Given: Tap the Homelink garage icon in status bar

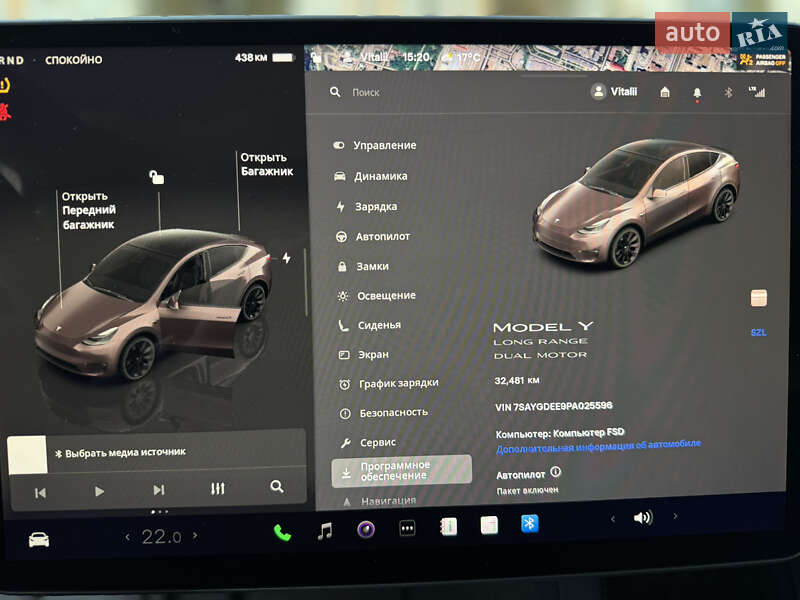Looking at the screenshot, I should (x=664, y=90).
